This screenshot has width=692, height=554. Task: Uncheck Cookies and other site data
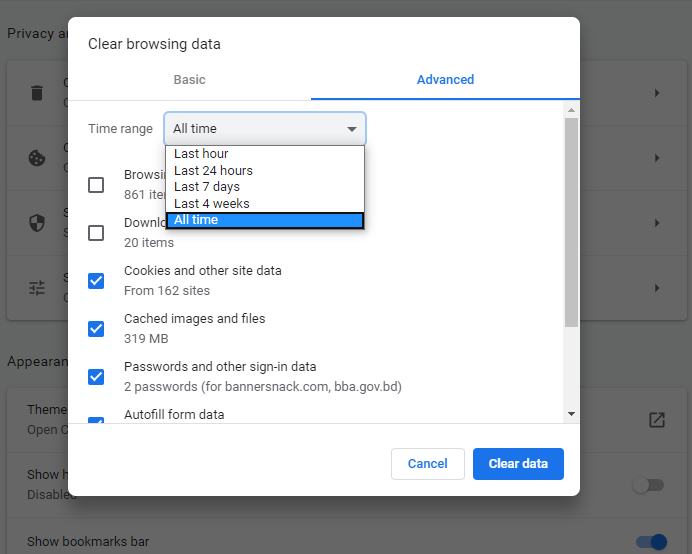pos(96,280)
